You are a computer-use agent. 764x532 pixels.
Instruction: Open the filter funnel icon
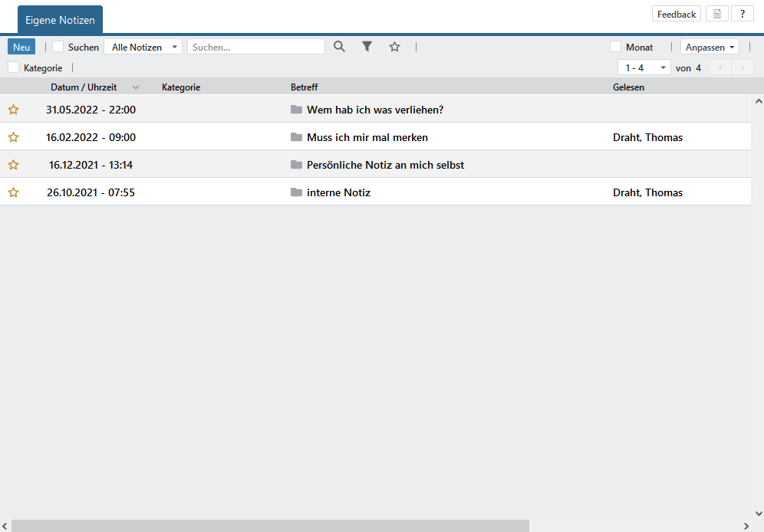point(367,47)
